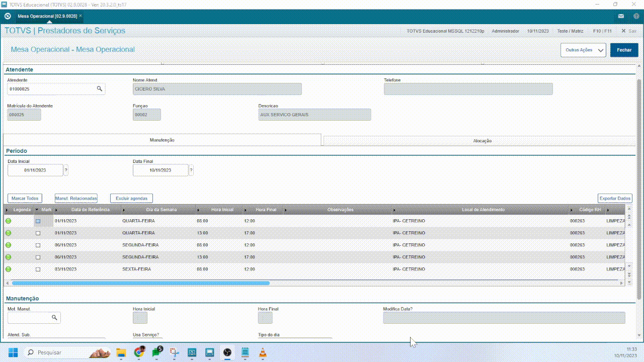Click the Atendente field search magnifier

tap(100, 88)
